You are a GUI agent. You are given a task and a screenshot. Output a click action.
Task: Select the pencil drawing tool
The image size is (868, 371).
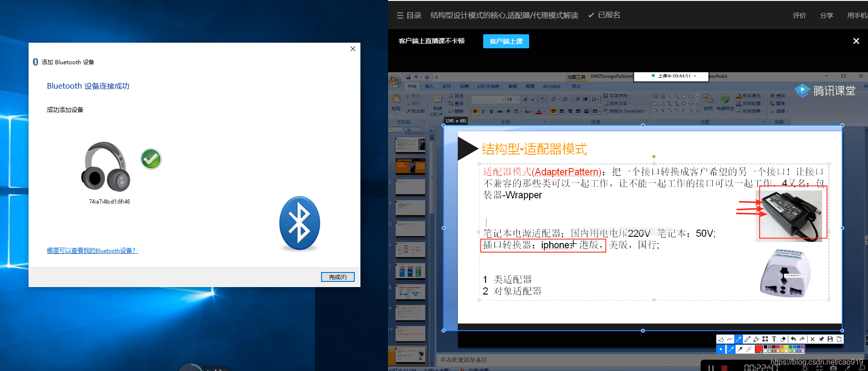(748, 339)
